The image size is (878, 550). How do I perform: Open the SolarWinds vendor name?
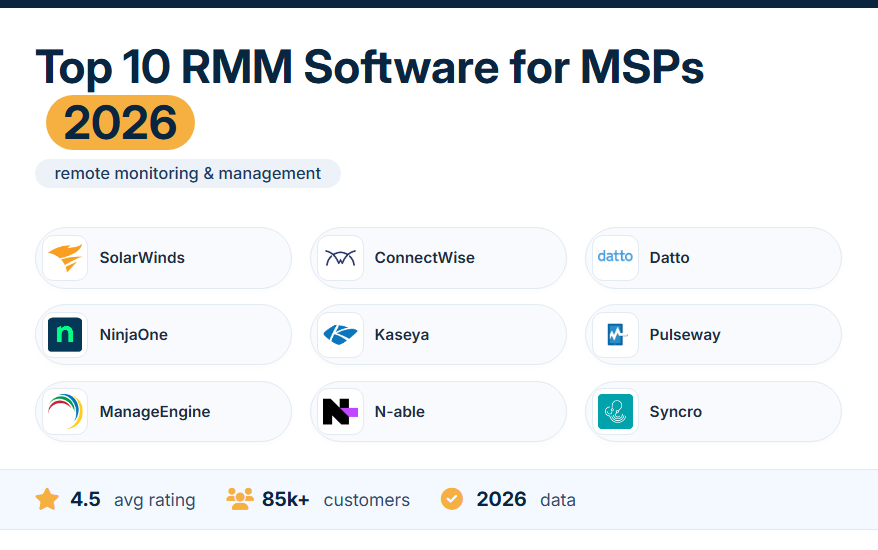pyautogui.click(x=142, y=258)
